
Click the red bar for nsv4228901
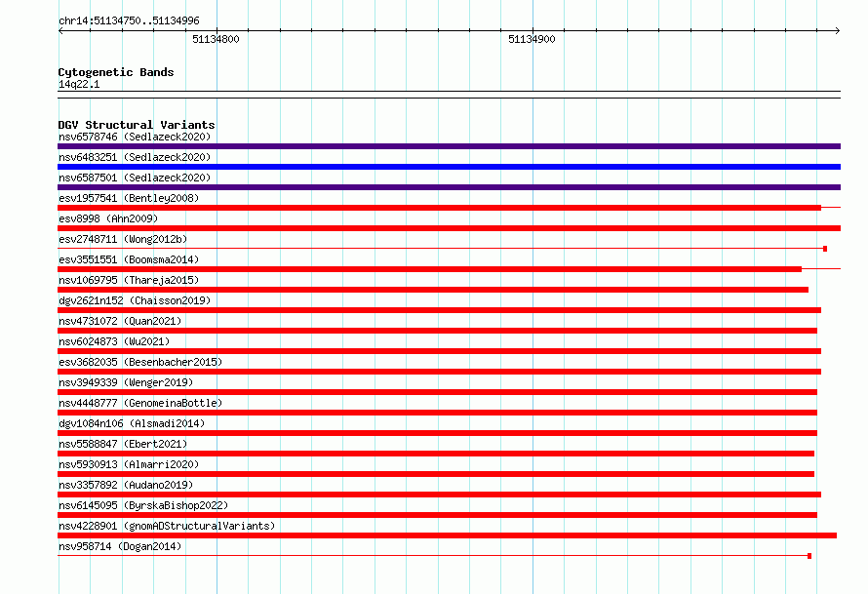pos(448,535)
